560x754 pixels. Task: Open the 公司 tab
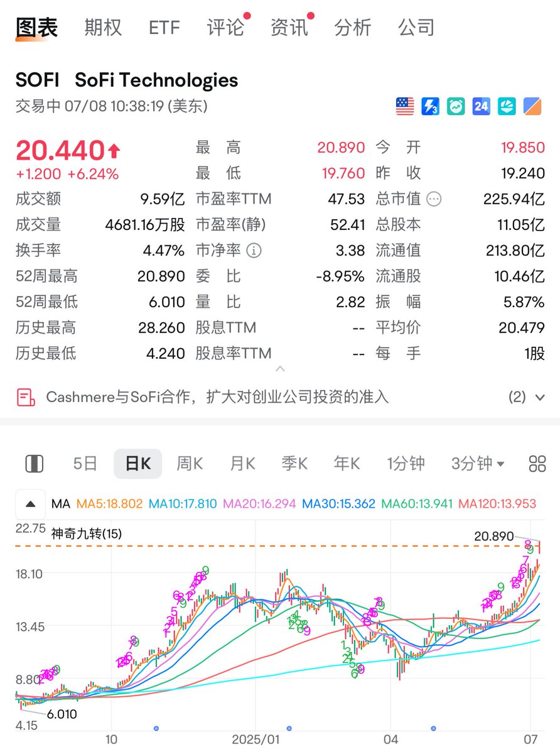(x=416, y=28)
